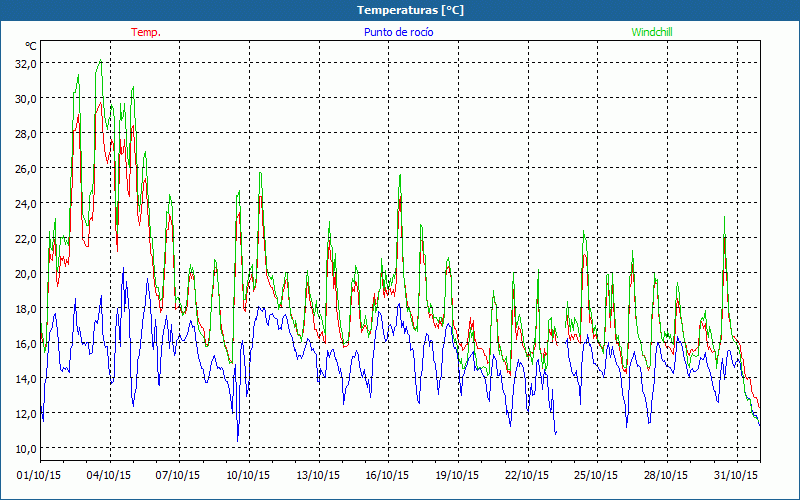This screenshot has height=500, width=800.
Task: Click the 10/10/15 date label
Action: pos(248,475)
